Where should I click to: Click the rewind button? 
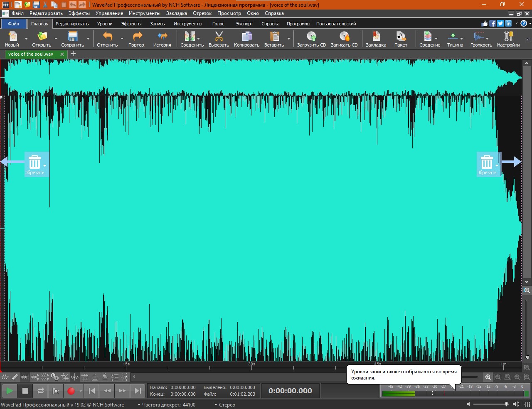(x=107, y=391)
